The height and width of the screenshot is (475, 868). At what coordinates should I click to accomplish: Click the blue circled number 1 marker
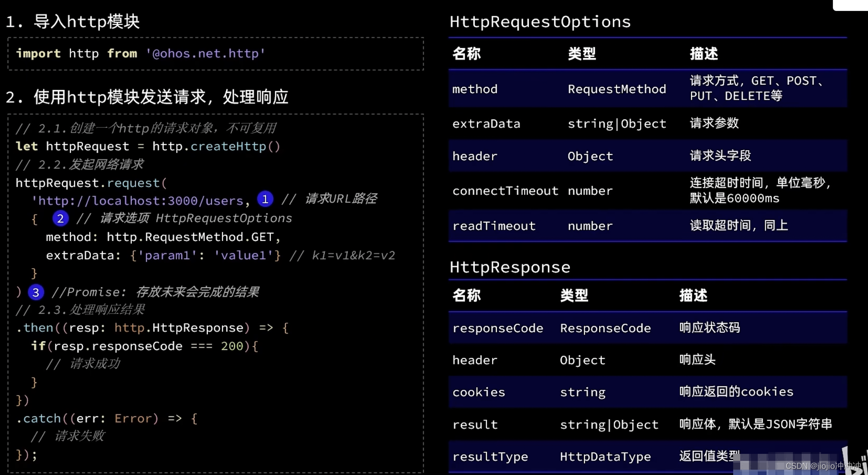pyautogui.click(x=265, y=199)
